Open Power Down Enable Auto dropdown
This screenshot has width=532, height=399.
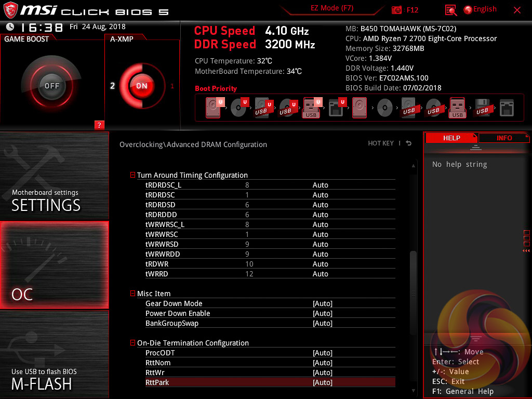[322, 313]
